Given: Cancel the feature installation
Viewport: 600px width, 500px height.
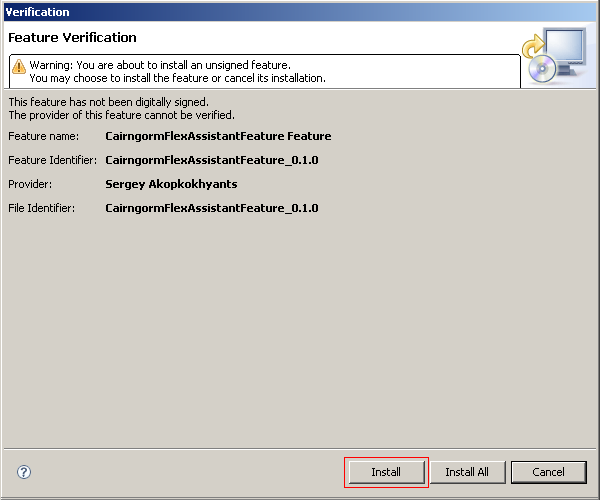Looking at the screenshot, I should 548,472.
